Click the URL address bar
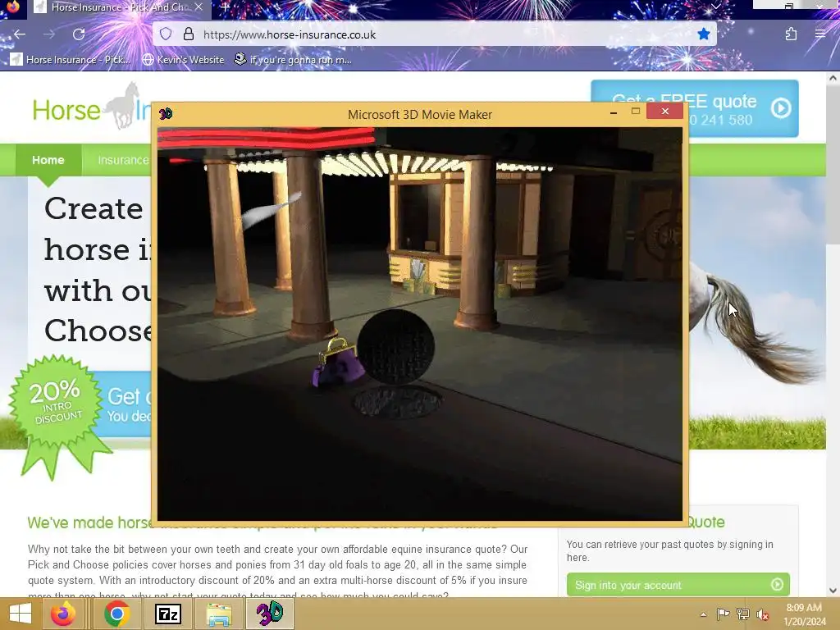This screenshot has height=630, width=840. (x=435, y=34)
